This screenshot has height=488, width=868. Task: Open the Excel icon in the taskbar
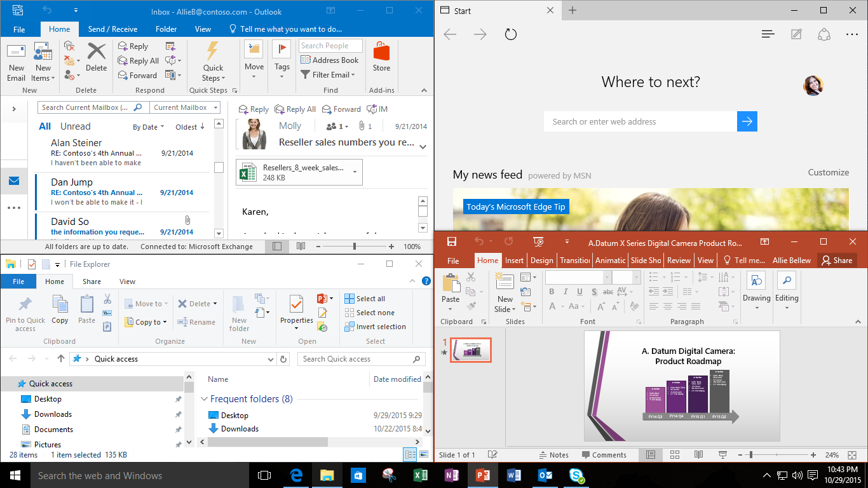421,475
